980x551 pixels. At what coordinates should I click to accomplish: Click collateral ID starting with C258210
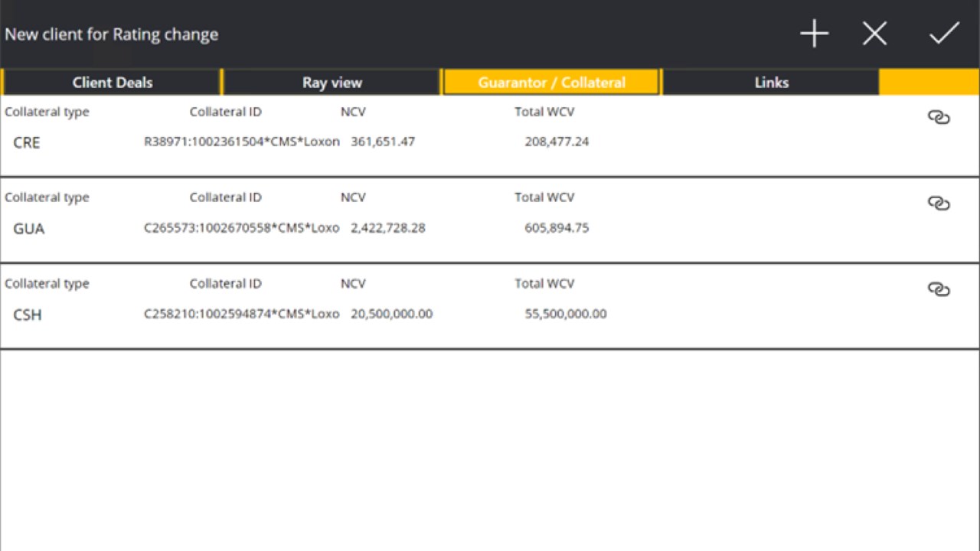click(x=242, y=314)
